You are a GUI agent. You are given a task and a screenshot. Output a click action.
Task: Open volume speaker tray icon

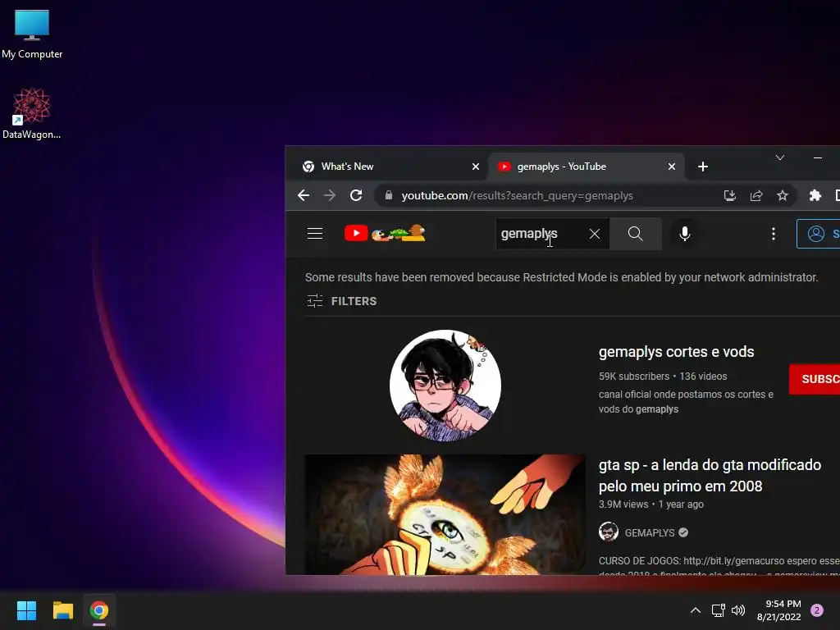tap(738, 610)
